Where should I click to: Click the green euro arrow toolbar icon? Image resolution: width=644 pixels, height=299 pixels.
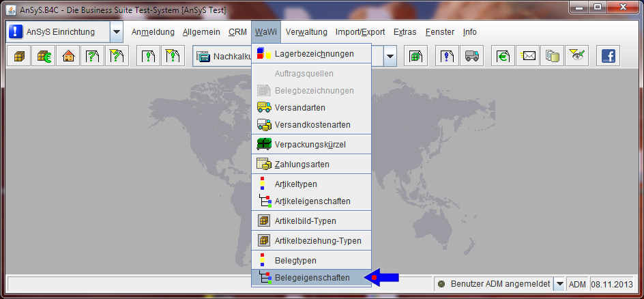tap(503, 57)
